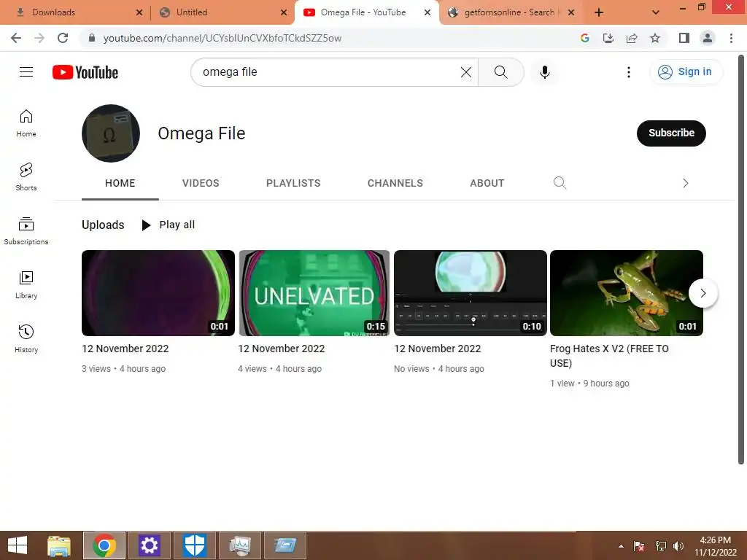
Task: Open the Windows Start menu
Action: pyautogui.click(x=18, y=545)
